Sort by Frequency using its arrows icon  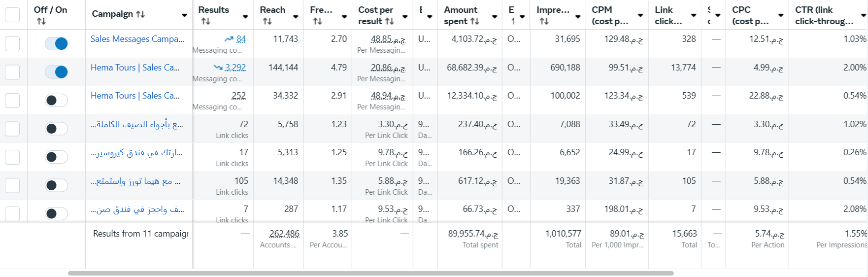(318, 21)
